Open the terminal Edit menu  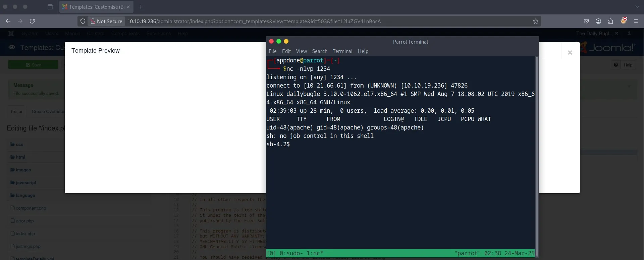(x=286, y=51)
